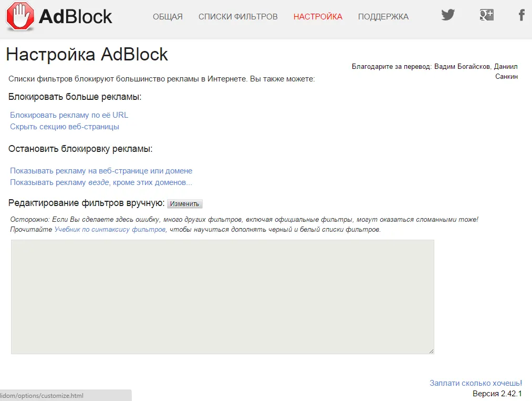532x401 pixels.
Task: Switch to the ОБЩАЯ tab
Action: [x=168, y=17]
